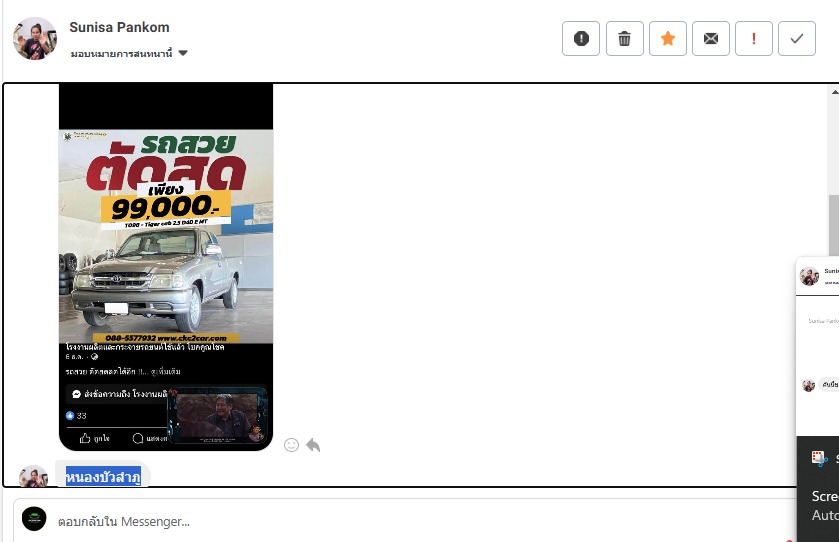
Task: Click the scrollbar up arrow
Action: [x=834, y=92]
